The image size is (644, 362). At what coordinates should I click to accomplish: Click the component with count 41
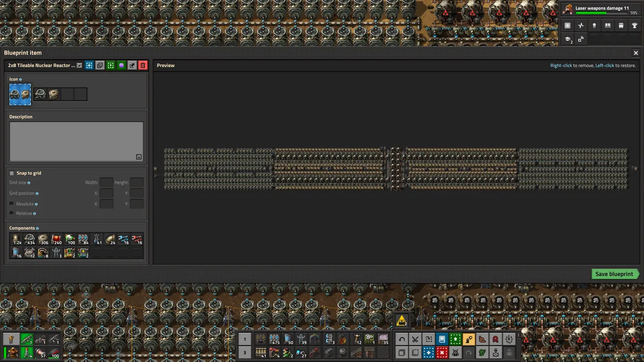(97, 239)
